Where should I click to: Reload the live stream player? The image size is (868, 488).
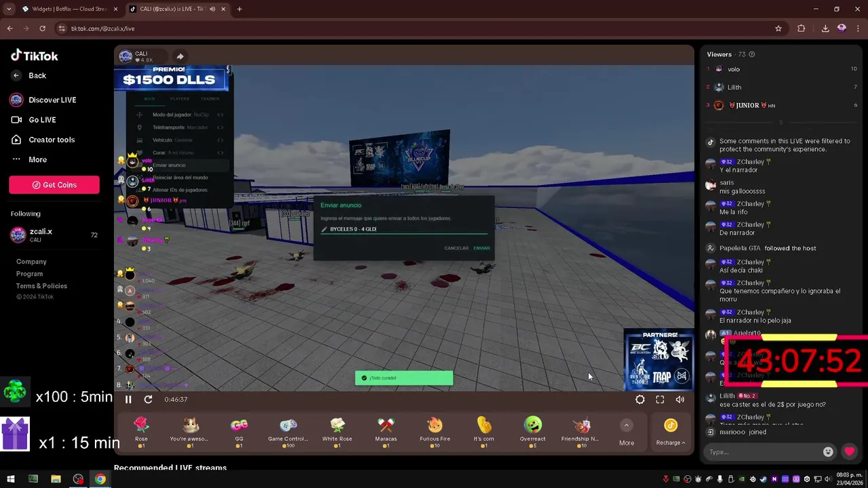pyautogui.click(x=148, y=400)
